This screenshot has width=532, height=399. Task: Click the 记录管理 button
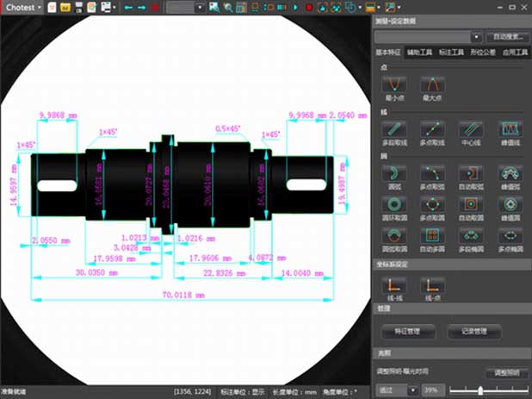pos(474,331)
